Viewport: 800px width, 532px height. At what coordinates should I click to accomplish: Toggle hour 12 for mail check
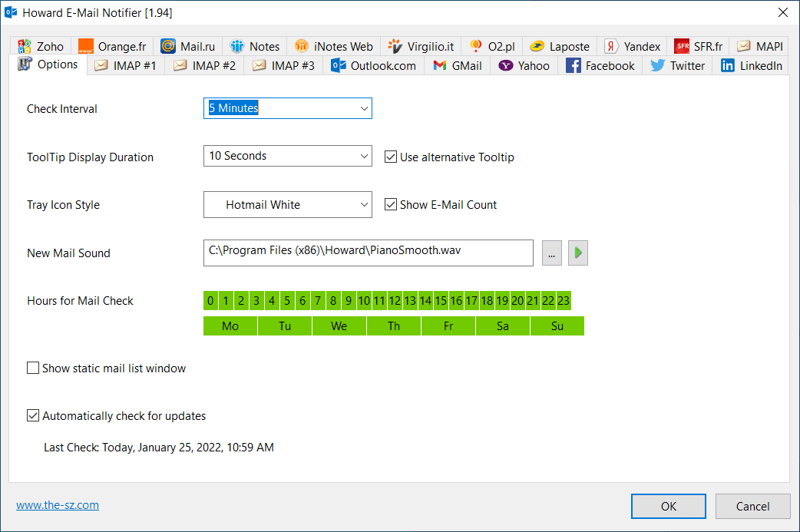point(395,300)
